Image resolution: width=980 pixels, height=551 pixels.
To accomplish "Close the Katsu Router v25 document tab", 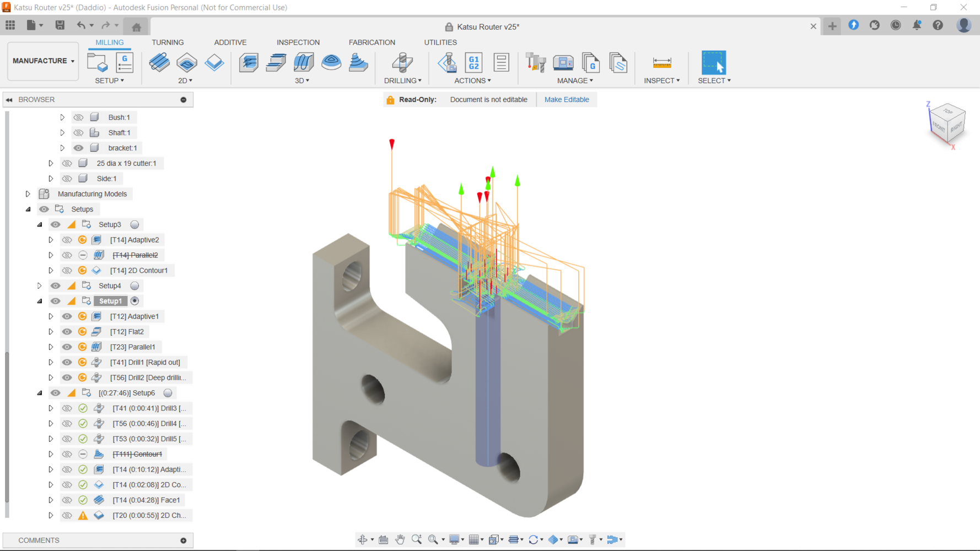I will (x=813, y=26).
